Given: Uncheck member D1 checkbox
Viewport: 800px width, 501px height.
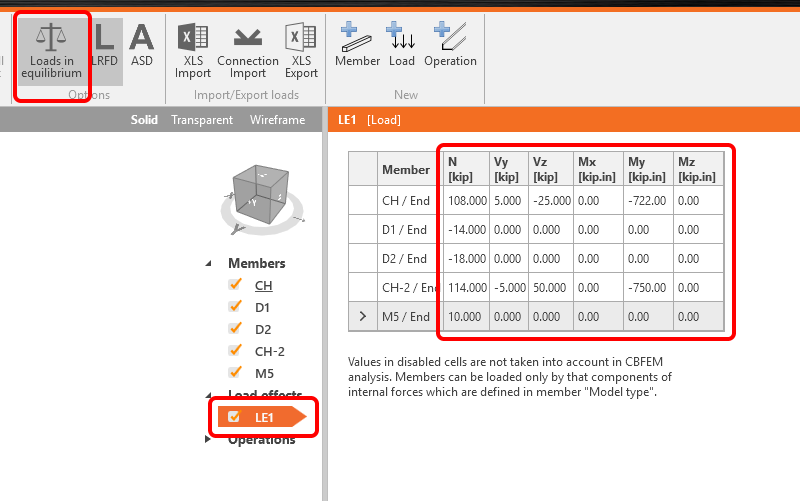Looking at the screenshot, I should click(235, 307).
